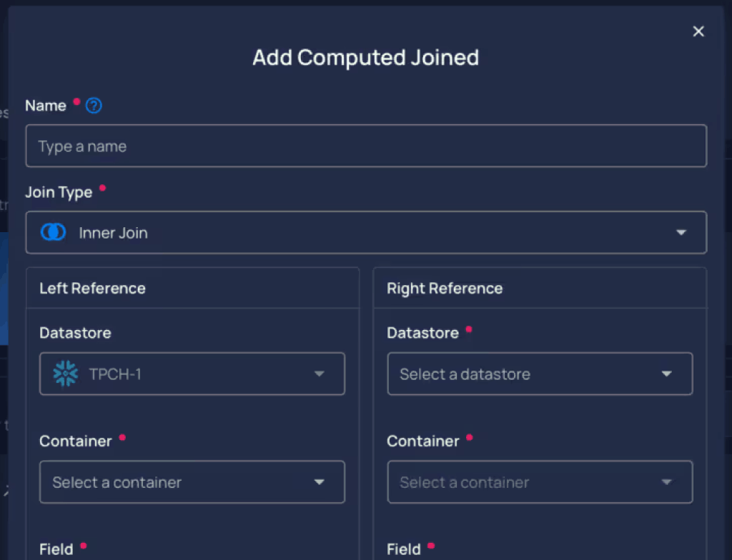732x560 pixels.
Task: Click the arrow in the TPCH-1 dropdown
Action: [320, 374]
